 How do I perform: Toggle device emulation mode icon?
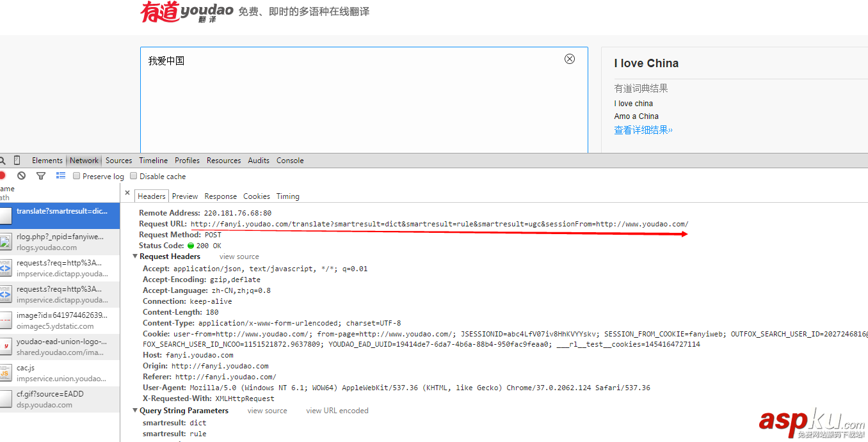pyautogui.click(x=17, y=160)
